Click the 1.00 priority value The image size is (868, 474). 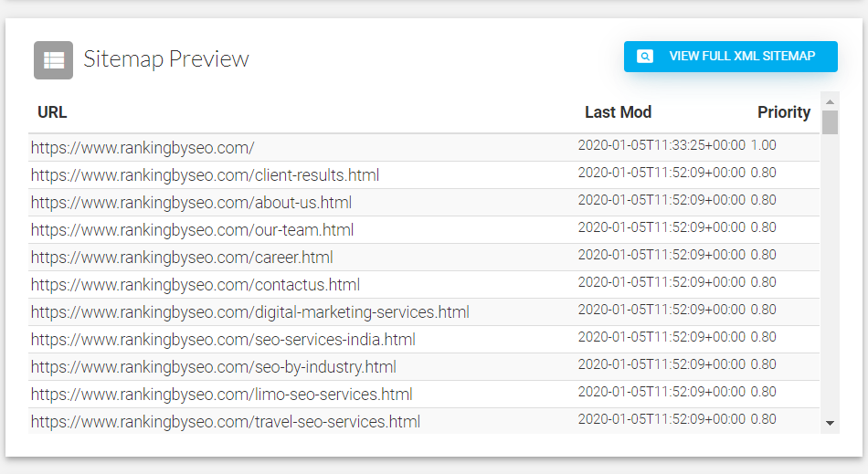coord(763,145)
